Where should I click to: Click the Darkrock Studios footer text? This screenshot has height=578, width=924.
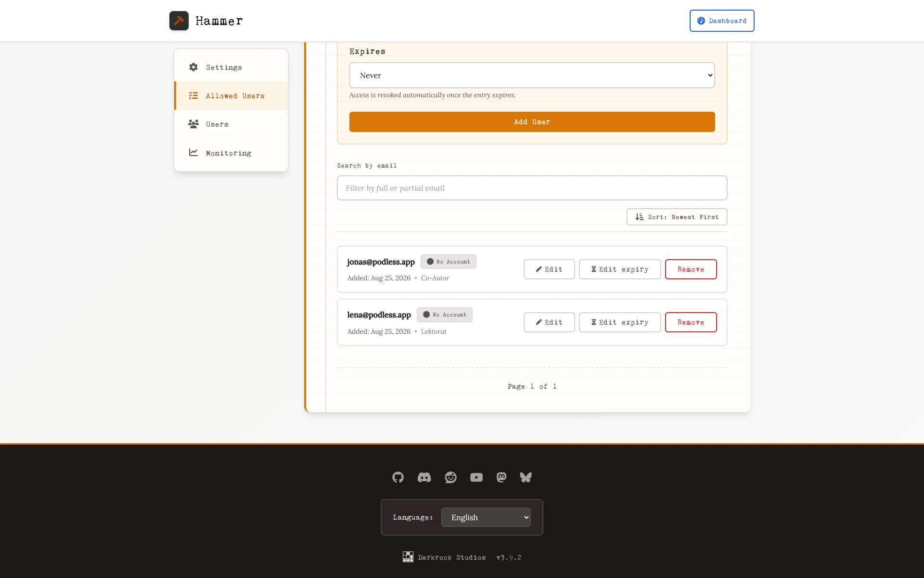tap(452, 557)
